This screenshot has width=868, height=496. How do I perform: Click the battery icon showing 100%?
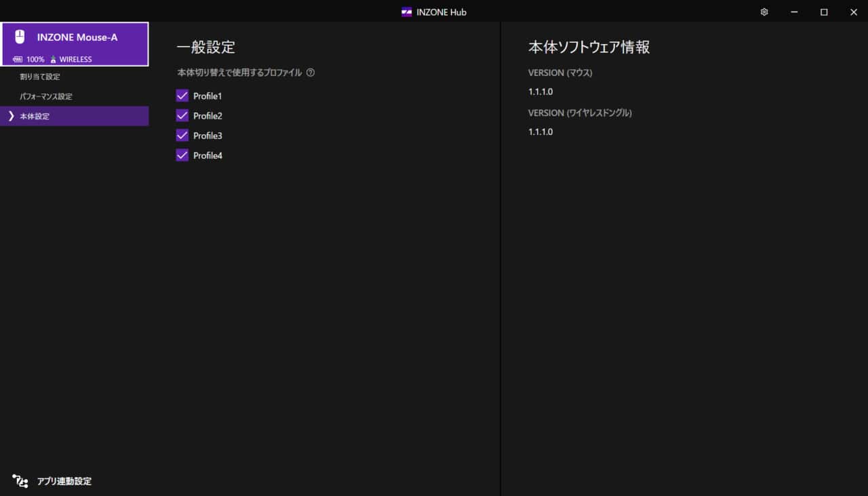pos(18,60)
